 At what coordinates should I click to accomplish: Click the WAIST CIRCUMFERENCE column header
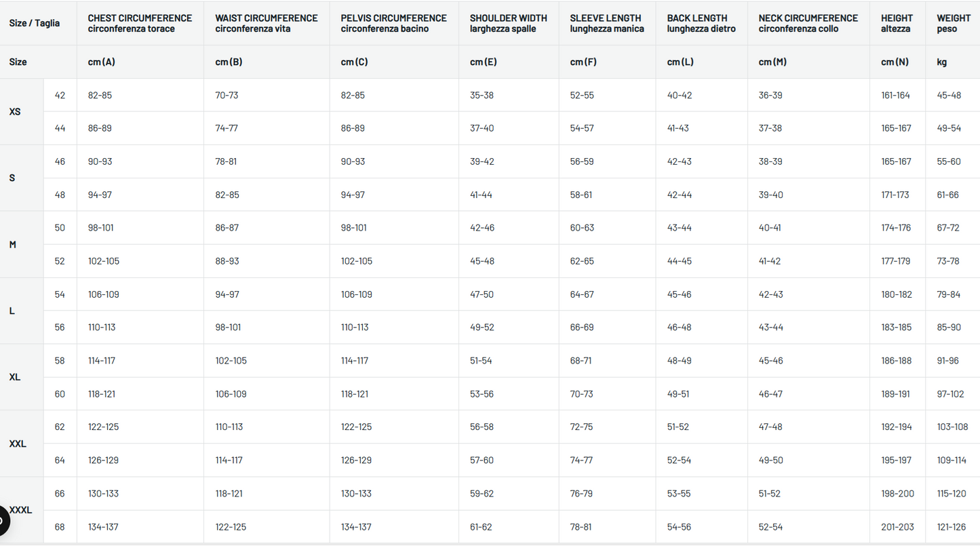(x=266, y=23)
